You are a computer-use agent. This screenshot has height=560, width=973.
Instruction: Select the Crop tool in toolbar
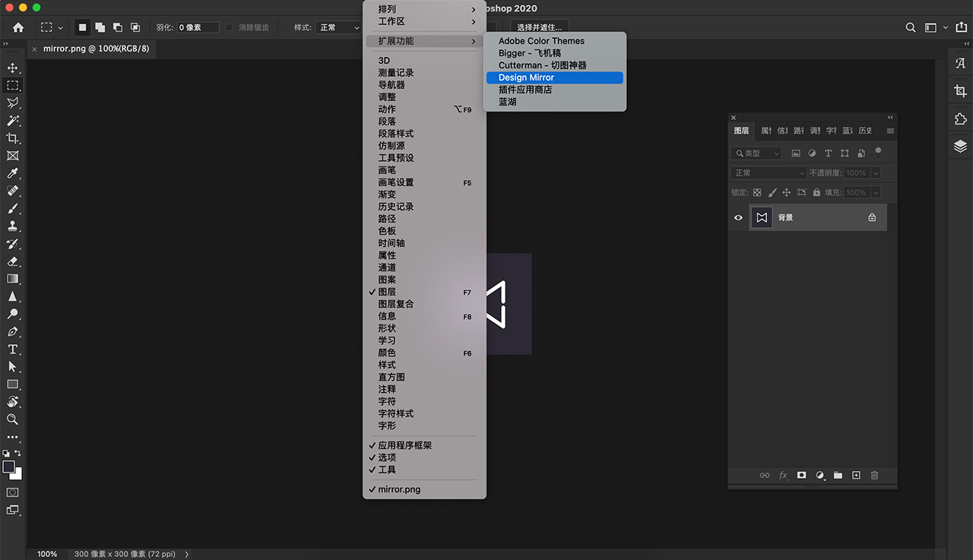point(12,138)
